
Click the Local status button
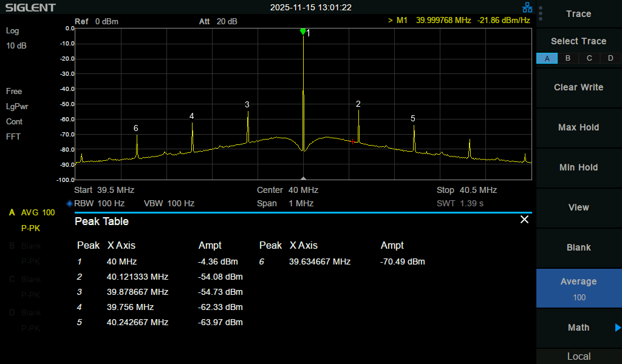pos(579,357)
